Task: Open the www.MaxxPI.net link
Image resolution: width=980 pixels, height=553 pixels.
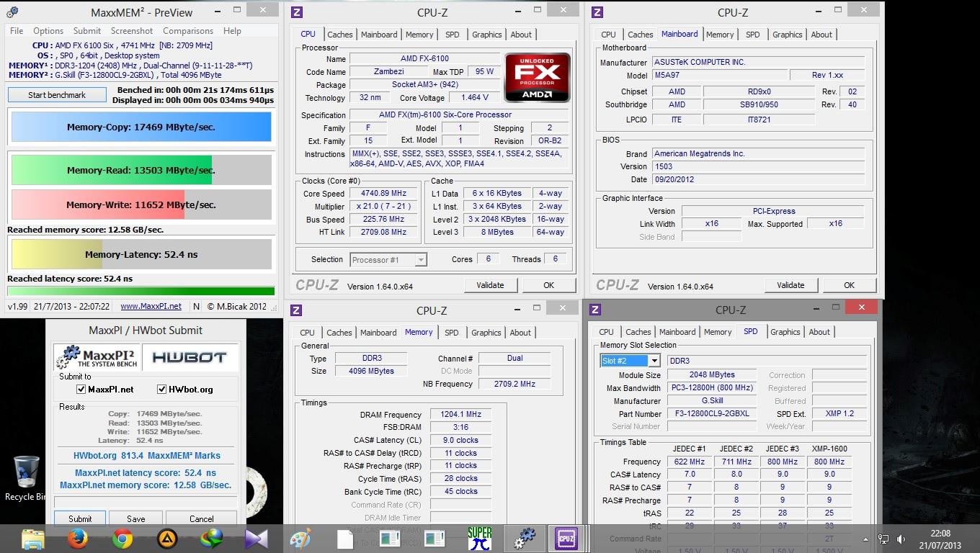Action: [x=151, y=306]
